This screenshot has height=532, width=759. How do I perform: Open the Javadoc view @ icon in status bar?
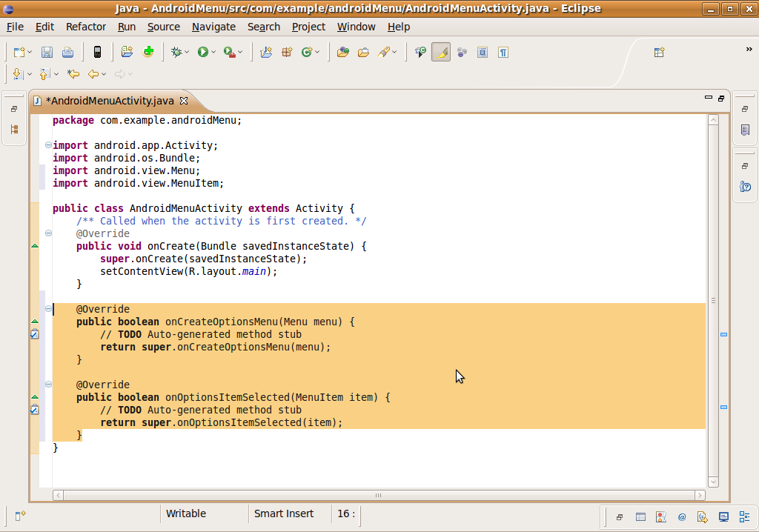[x=682, y=517]
